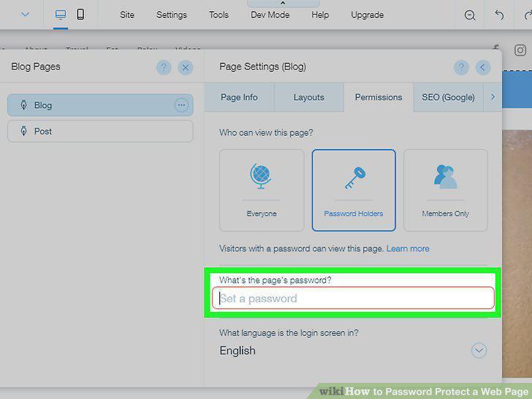Image resolution: width=532 pixels, height=399 pixels.
Task: Open the Learn more link
Action: tap(408, 248)
